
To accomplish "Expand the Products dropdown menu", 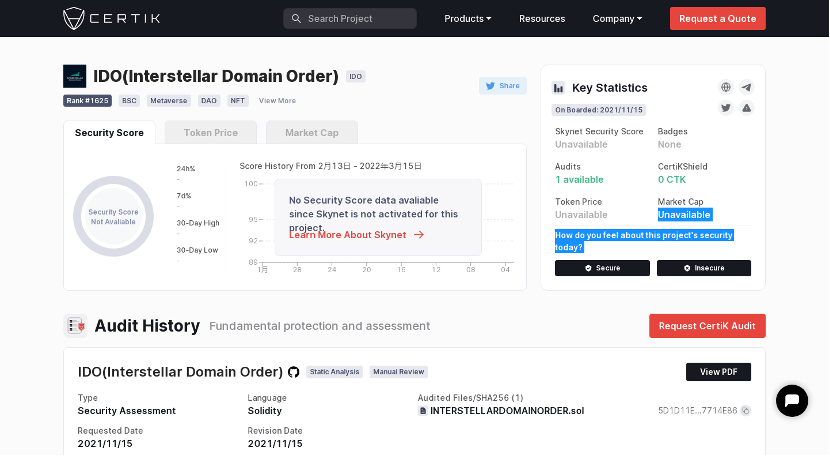I will tap(468, 19).
